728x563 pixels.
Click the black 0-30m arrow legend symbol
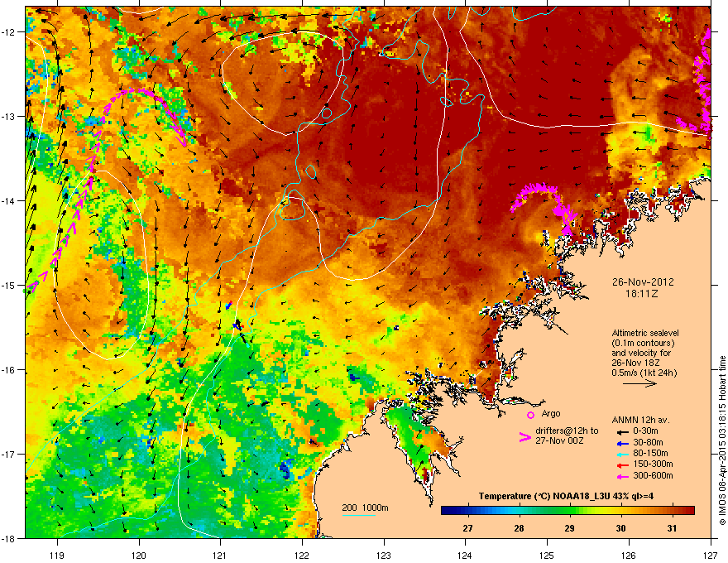click(x=622, y=431)
